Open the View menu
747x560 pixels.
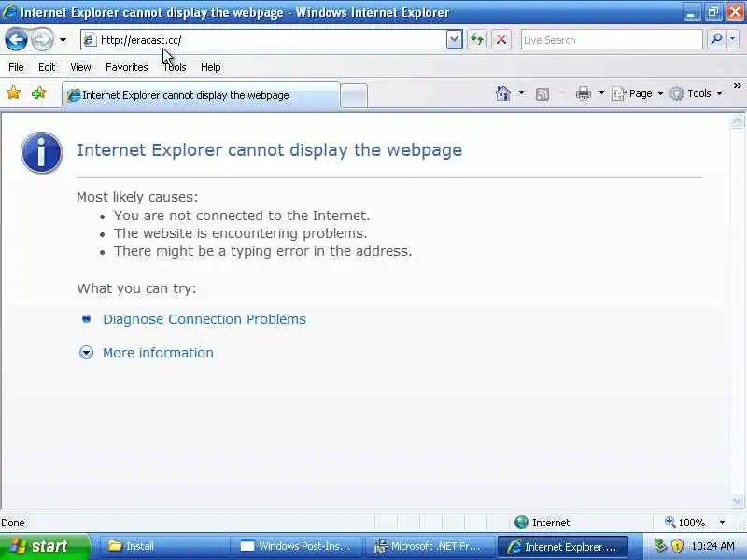point(80,67)
